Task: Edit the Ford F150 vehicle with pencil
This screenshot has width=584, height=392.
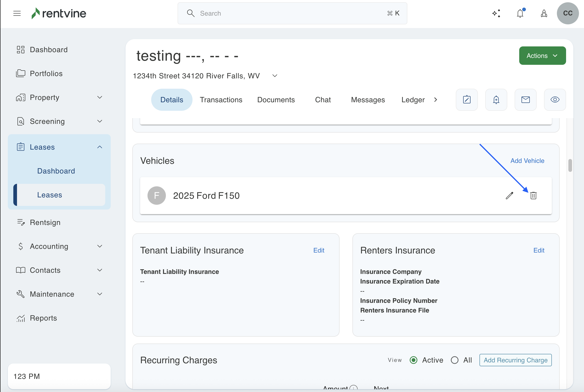Action: coord(509,196)
